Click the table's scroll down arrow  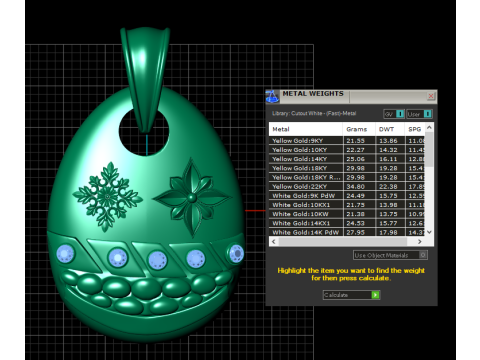[x=429, y=232]
